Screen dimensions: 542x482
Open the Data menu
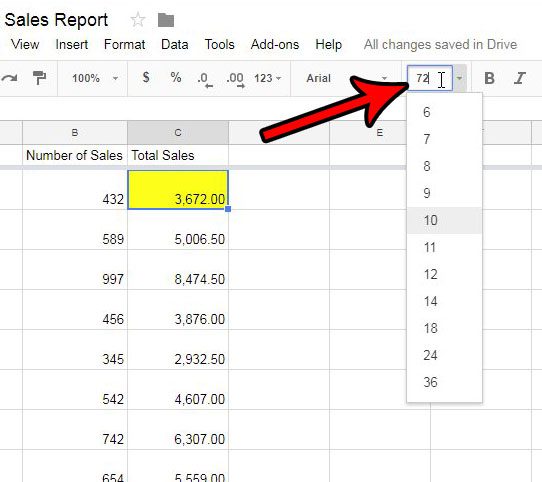(x=175, y=45)
